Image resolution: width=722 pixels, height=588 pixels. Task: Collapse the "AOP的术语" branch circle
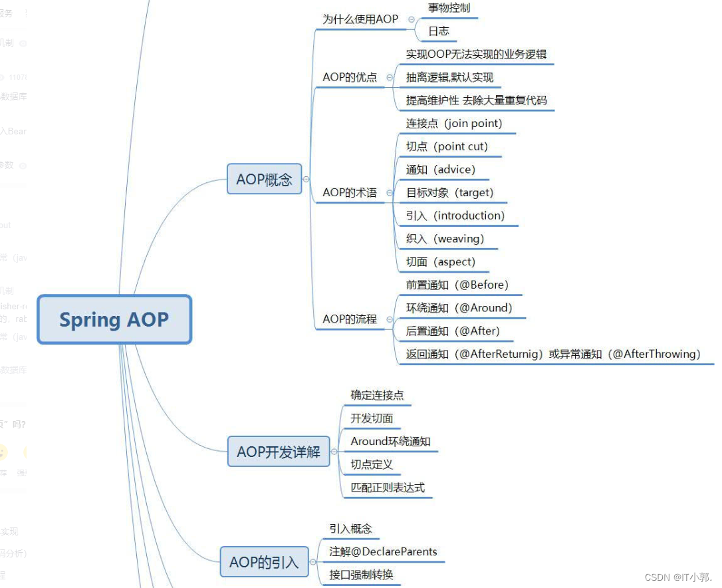pos(390,192)
